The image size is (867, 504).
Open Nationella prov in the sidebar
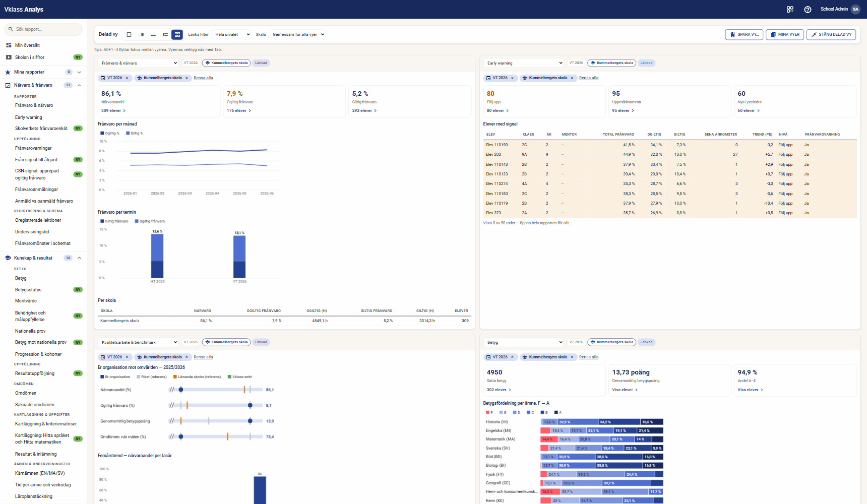(30, 331)
